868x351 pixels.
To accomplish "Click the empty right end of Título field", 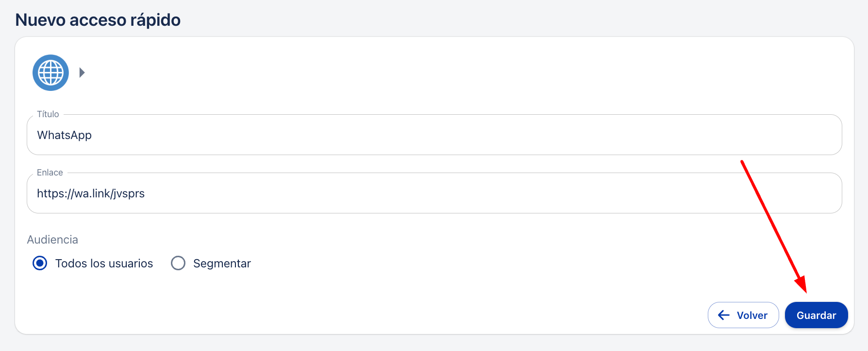I will (x=801, y=135).
